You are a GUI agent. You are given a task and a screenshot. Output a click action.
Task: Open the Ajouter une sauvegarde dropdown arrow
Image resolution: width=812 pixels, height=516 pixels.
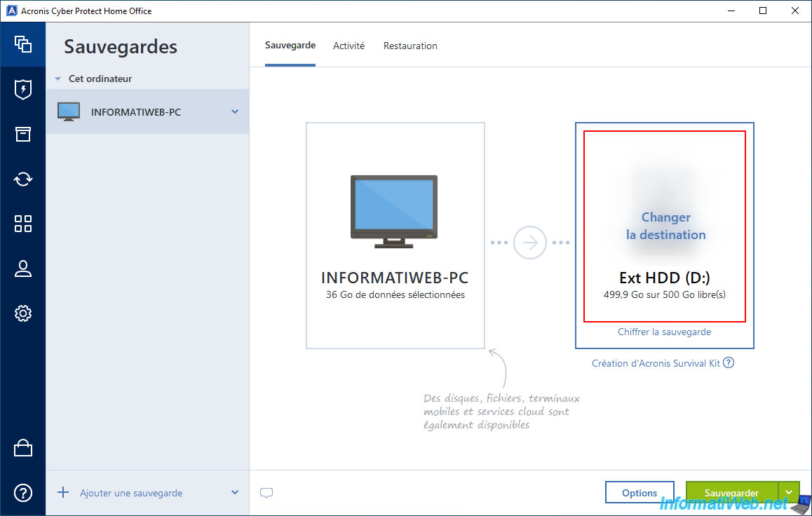[x=235, y=493]
